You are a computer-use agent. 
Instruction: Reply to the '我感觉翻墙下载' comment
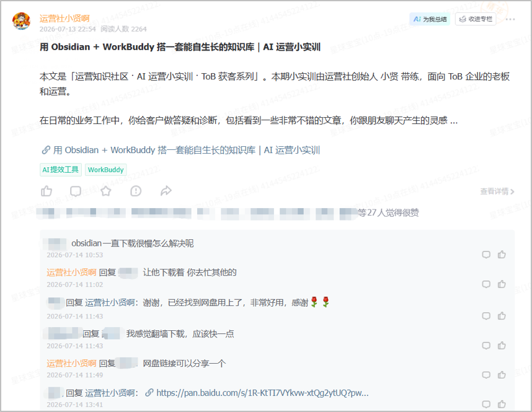coord(486,346)
